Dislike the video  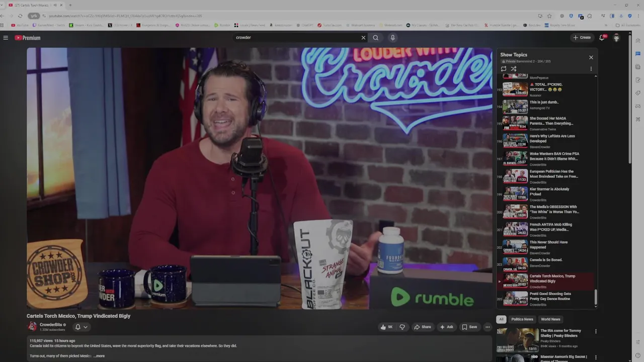(402, 327)
